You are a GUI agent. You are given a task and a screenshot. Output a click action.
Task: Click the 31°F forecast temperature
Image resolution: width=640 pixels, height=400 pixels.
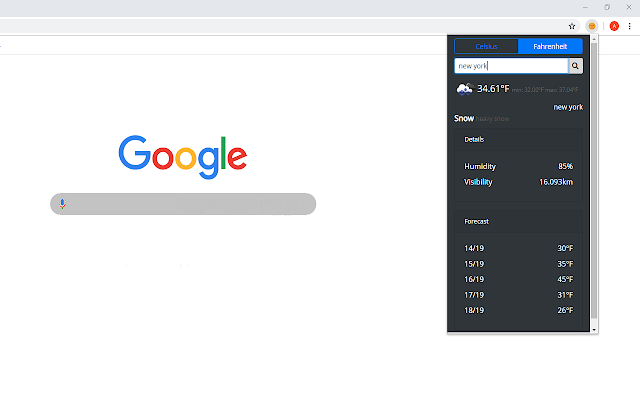click(x=565, y=295)
